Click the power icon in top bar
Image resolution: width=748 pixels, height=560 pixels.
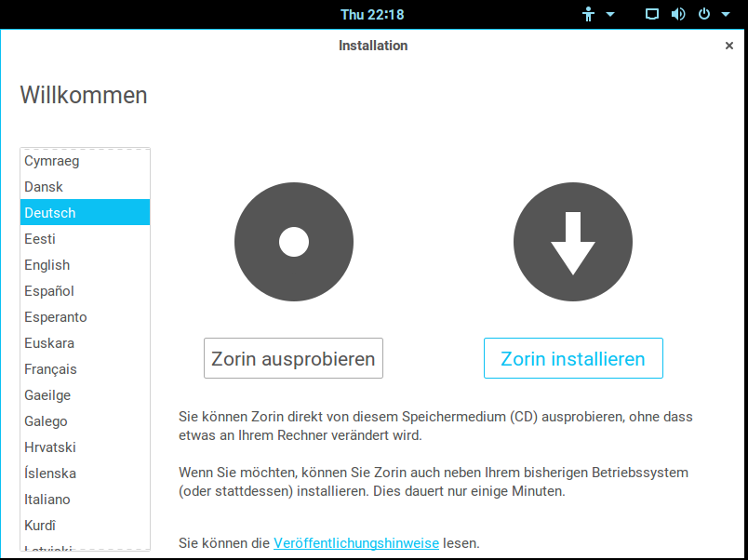[703, 15]
